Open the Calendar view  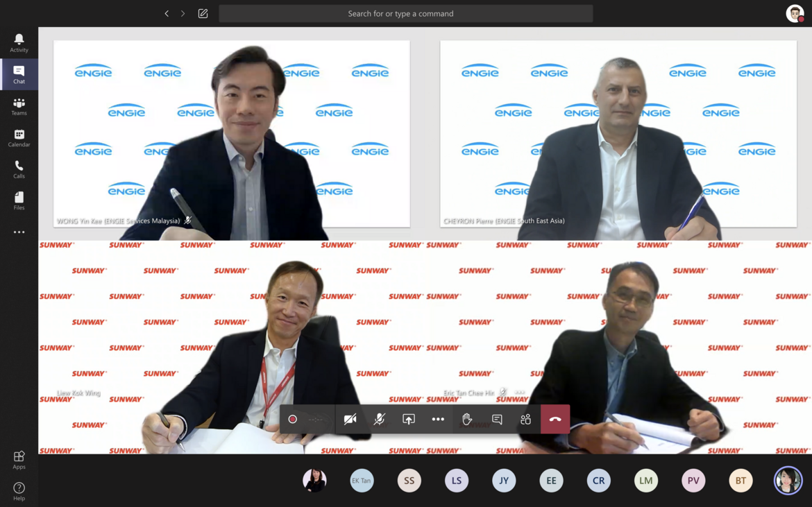(x=19, y=138)
